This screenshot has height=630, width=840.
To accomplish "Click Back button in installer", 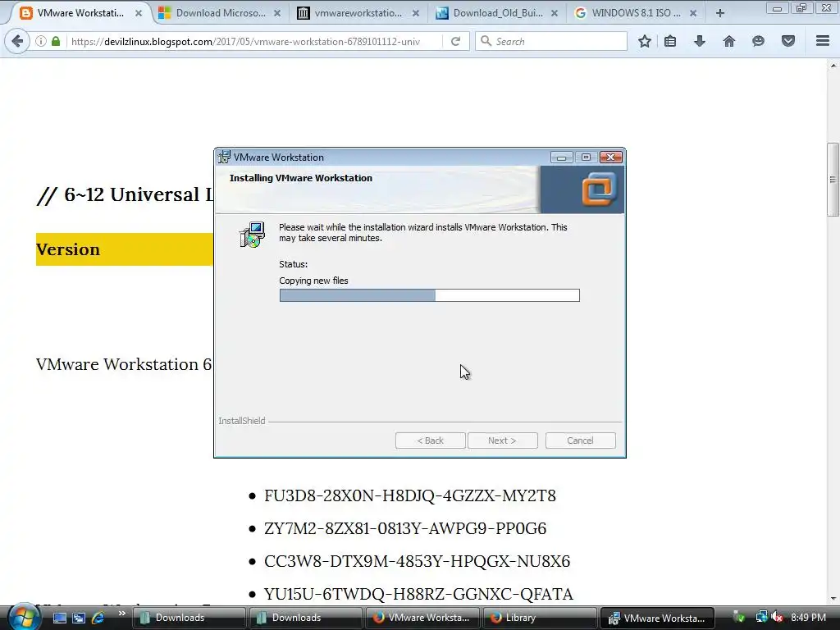I will pyautogui.click(x=430, y=441).
